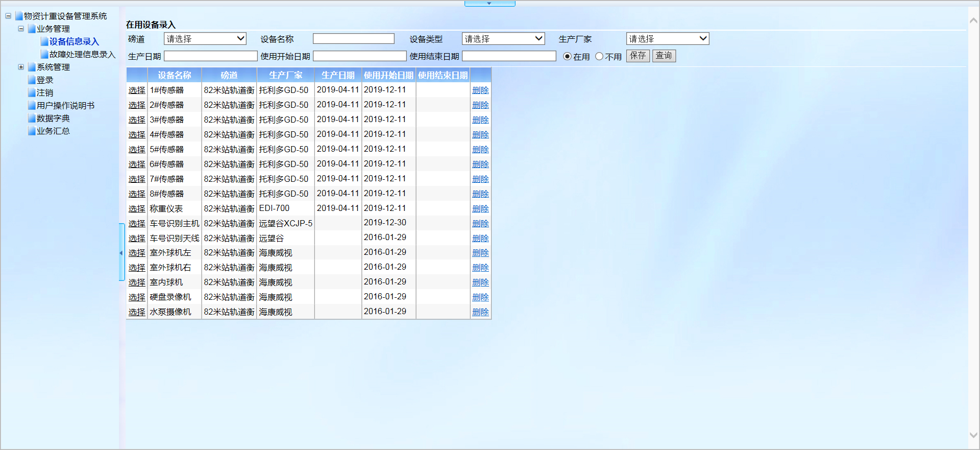Click the icon next to 注销
980x450 pixels.
32,92
